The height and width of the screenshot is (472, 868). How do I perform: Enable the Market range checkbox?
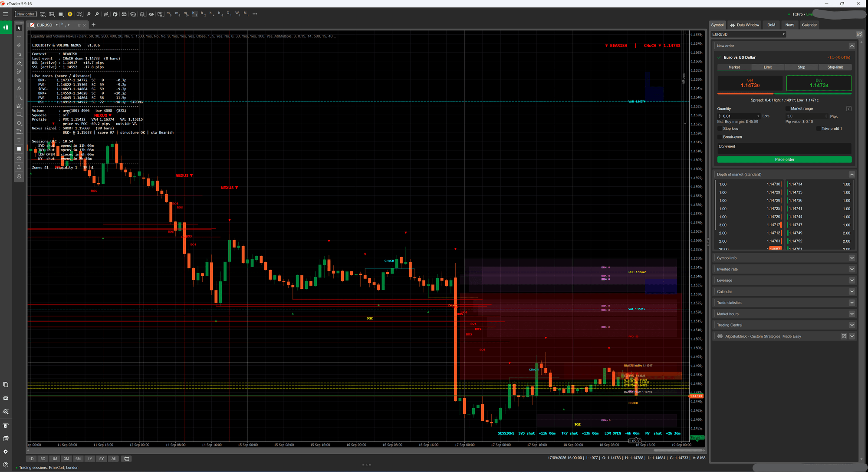pyautogui.click(x=788, y=109)
